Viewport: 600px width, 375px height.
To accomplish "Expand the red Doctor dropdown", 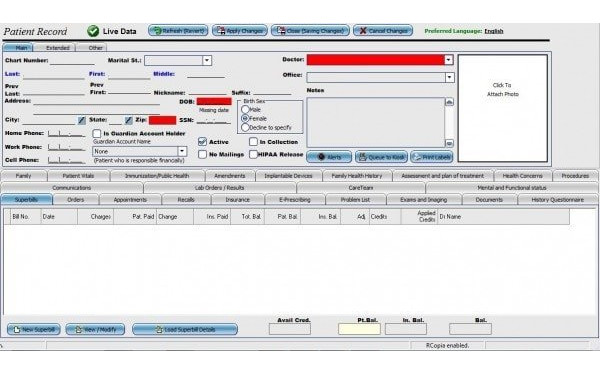I will pyautogui.click(x=448, y=60).
